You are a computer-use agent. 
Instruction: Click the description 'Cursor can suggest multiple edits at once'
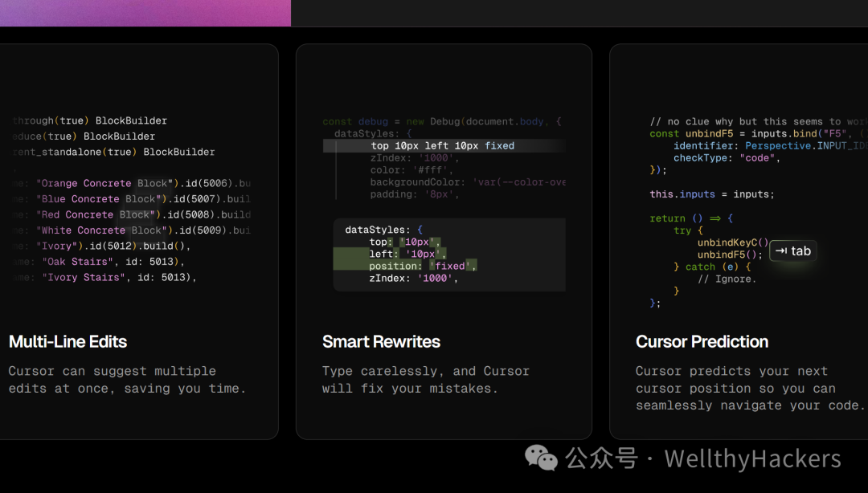(127, 380)
